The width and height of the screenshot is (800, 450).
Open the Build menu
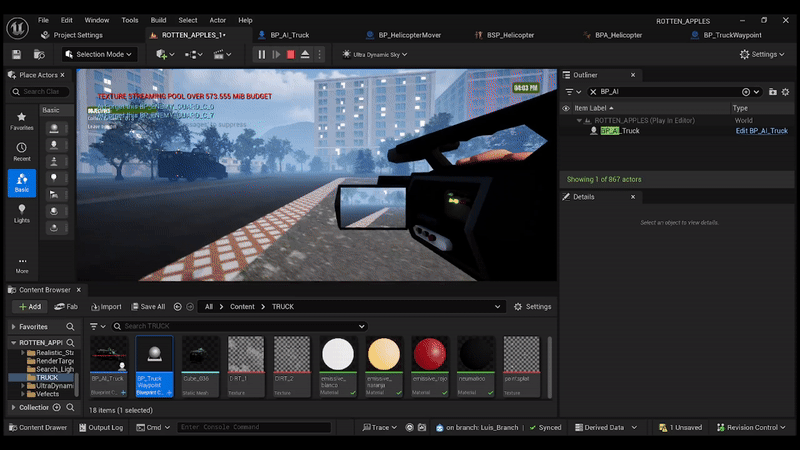[x=158, y=20]
